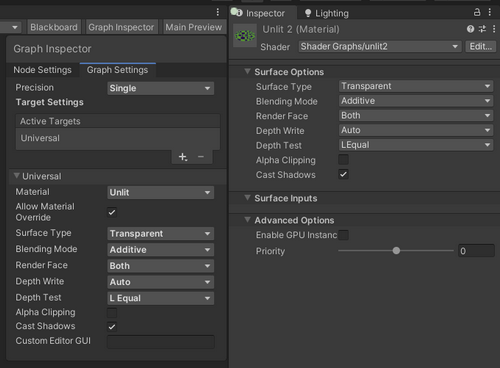The height and width of the screenshot is (368, 500).
Task: Click the material preset sliders icon
Action: [482, 29]
